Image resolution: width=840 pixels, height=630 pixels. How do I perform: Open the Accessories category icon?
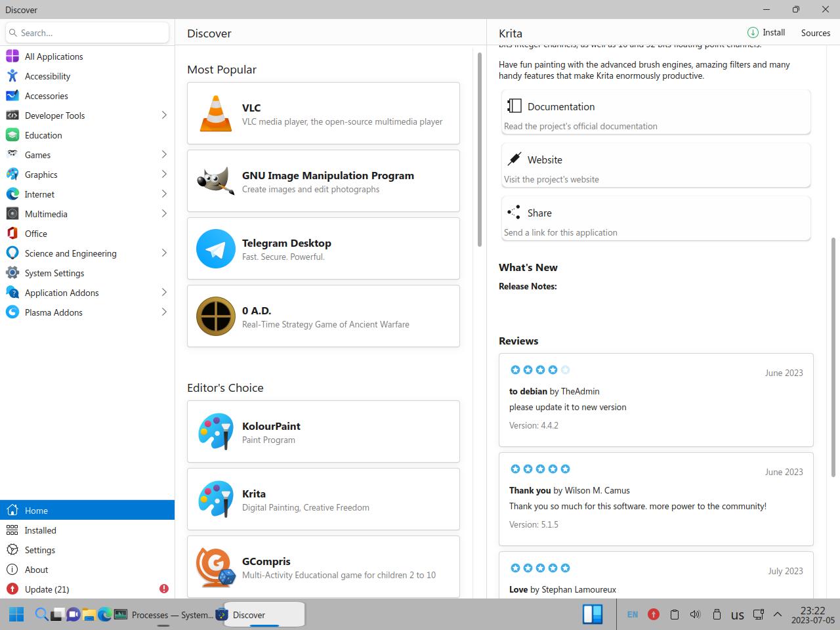click(x=12, y=96)
